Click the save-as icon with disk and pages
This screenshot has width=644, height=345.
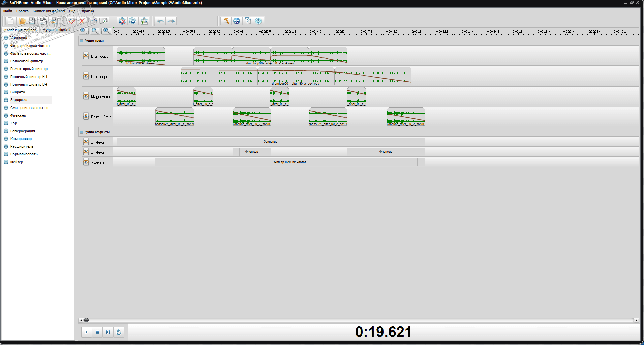click(43, 21)
